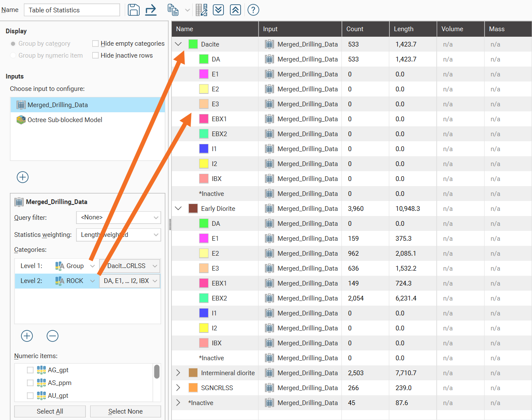Click the Copy documents icon
Image resolution: width=532 pixels, height=420 pixels.
[173, 10]
